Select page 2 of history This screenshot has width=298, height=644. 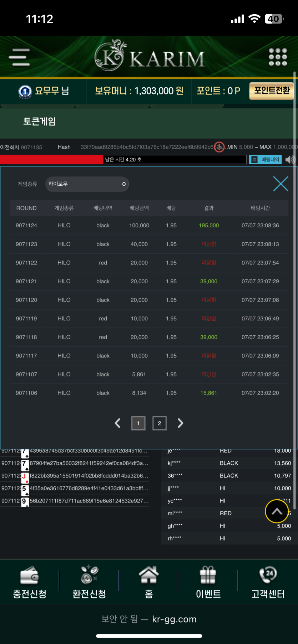pyautogui.click(x=160, y=423)
